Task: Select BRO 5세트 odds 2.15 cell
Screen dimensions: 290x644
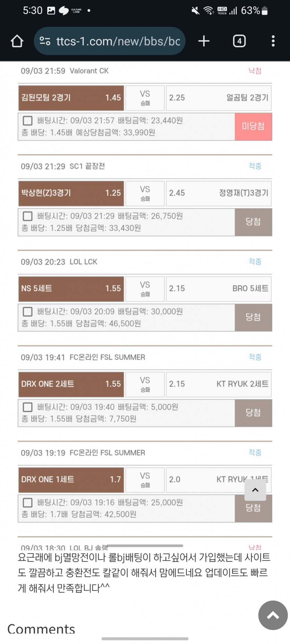Action: 218,289
